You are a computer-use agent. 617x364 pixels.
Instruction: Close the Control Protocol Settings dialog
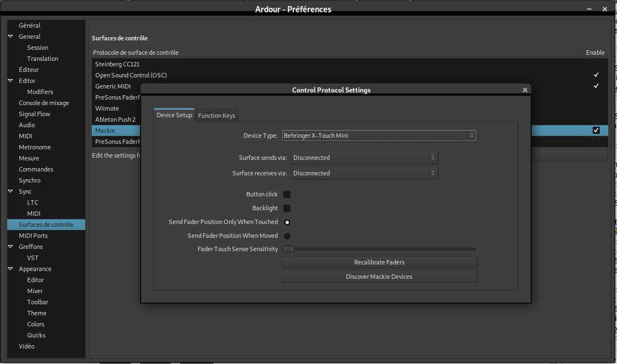[525, 90]
